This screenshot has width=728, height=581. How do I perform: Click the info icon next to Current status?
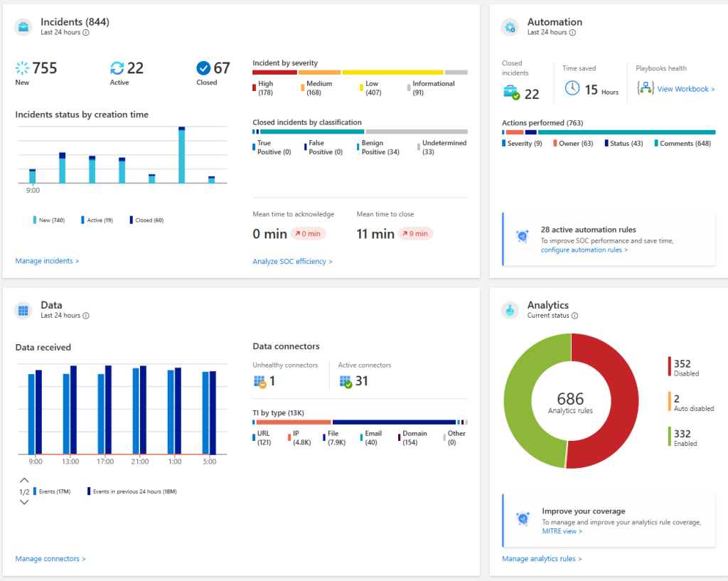coord(574,316)
